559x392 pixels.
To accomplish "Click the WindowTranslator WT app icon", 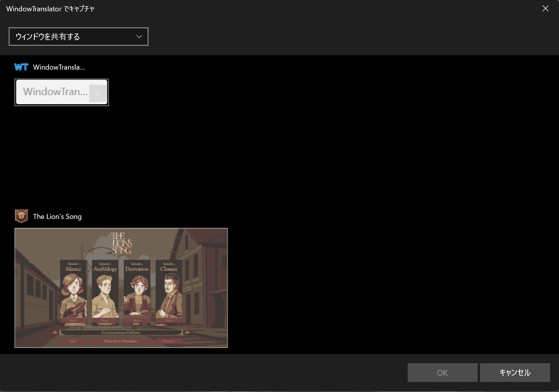I will [x=21, y=67].
